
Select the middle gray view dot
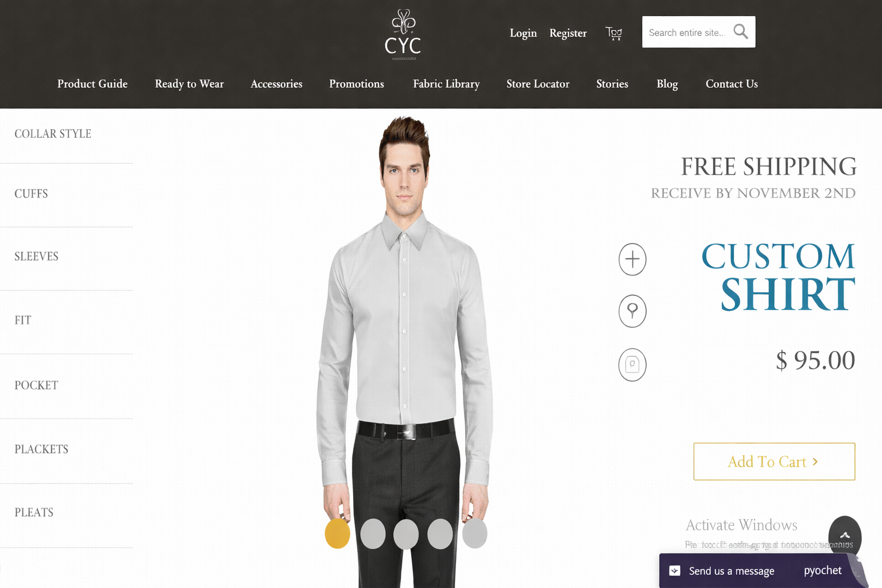[x=406, y=533]
